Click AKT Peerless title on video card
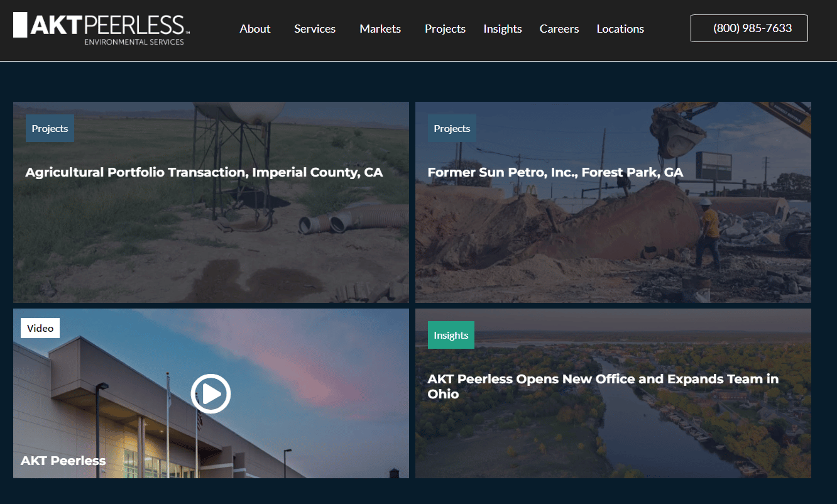 click(x=63, y=461)
